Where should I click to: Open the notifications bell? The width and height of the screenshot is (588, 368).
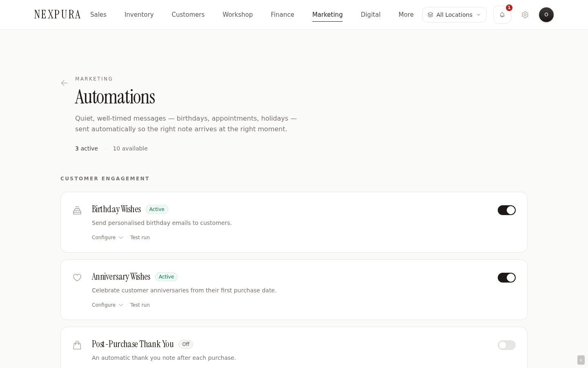pos(502,15)
